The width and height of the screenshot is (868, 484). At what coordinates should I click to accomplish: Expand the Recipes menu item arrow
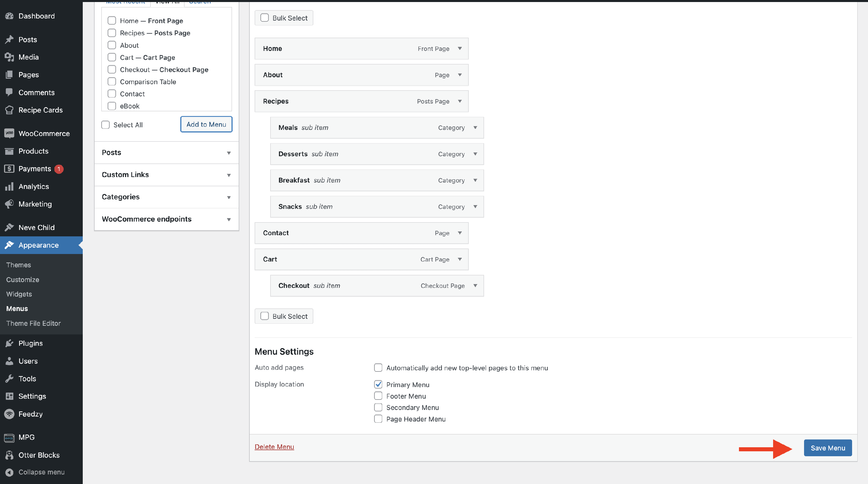point(460,101)
